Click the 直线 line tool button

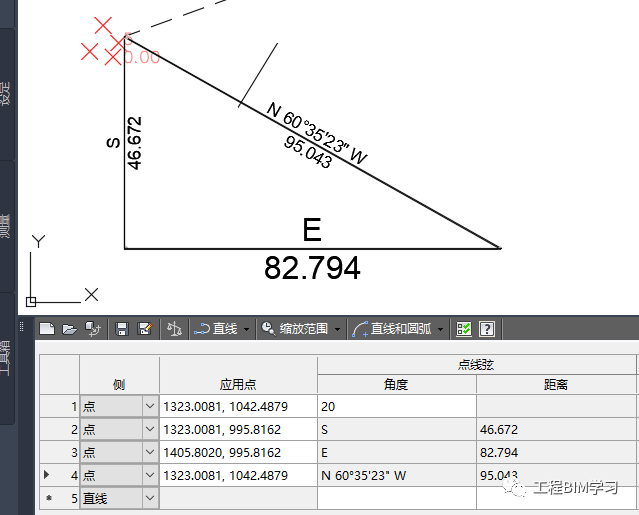click(x=216, y=328)
